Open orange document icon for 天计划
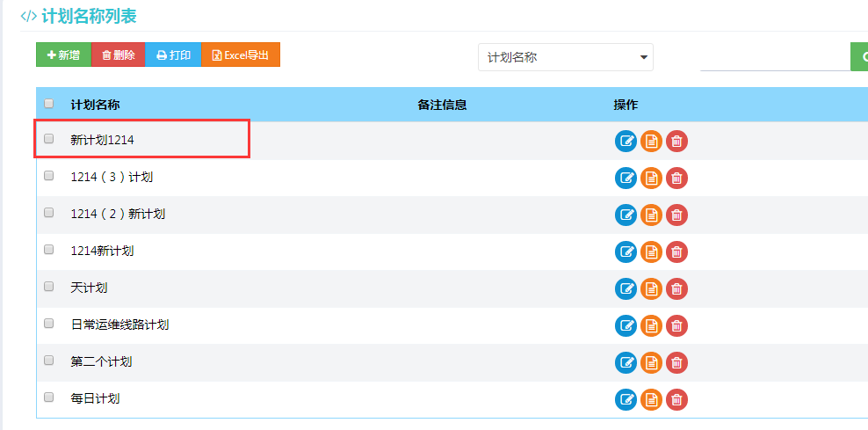Screen dimensions: 868x430 pyautogui.click(x=651, y=289)
